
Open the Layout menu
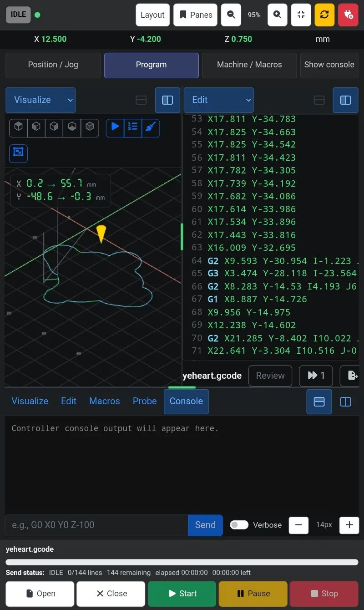pos(152,15)
